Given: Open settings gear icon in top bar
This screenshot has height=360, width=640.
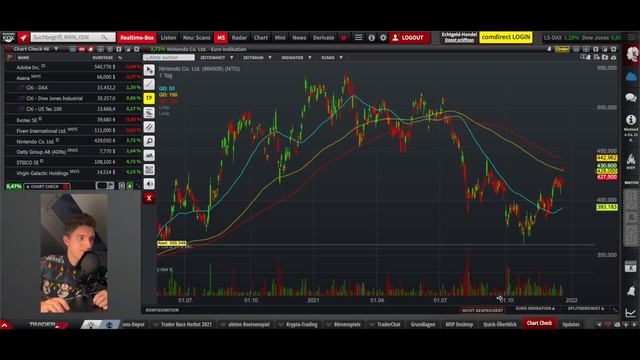Looking at the screenshot, I should (383, 38).
